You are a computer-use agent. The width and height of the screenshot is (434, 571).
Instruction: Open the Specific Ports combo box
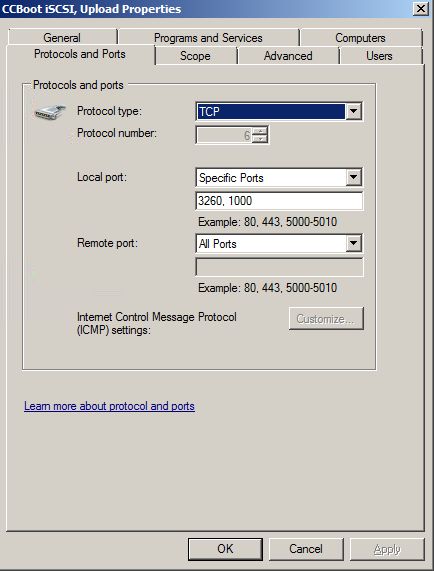(x=279, y=178)
